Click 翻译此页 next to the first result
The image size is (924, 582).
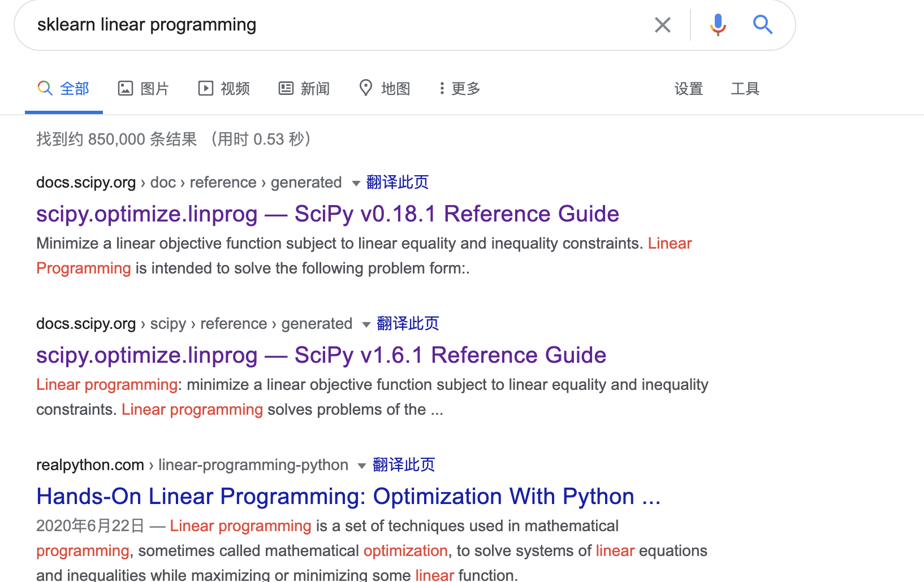[397, 182]
